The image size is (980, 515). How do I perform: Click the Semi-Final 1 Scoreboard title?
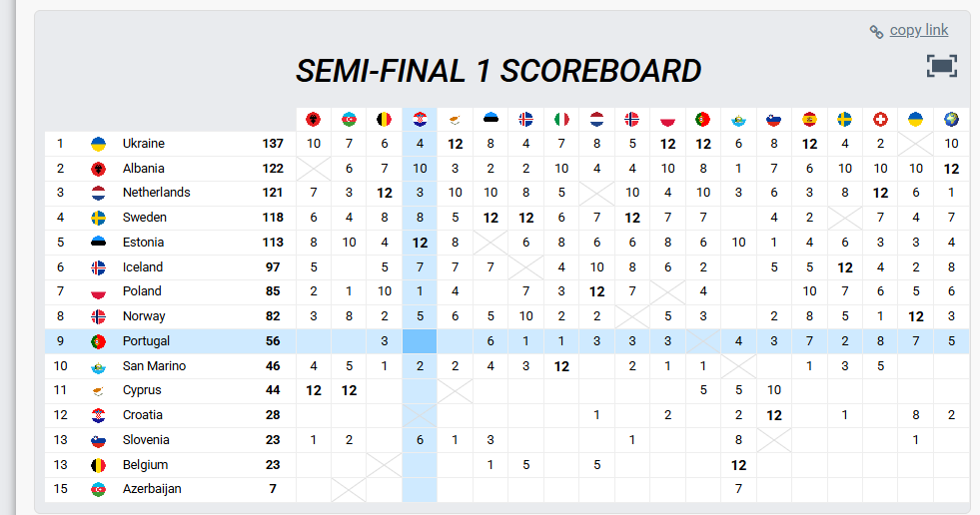[498, 71]
